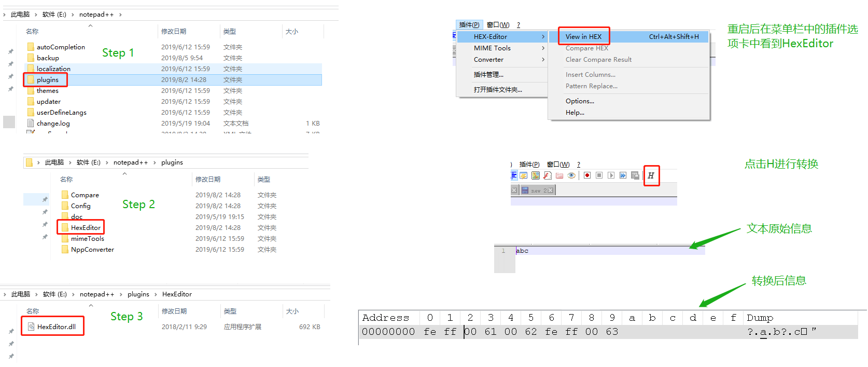Click the HexEditor.dll file icon

[31, 327]
